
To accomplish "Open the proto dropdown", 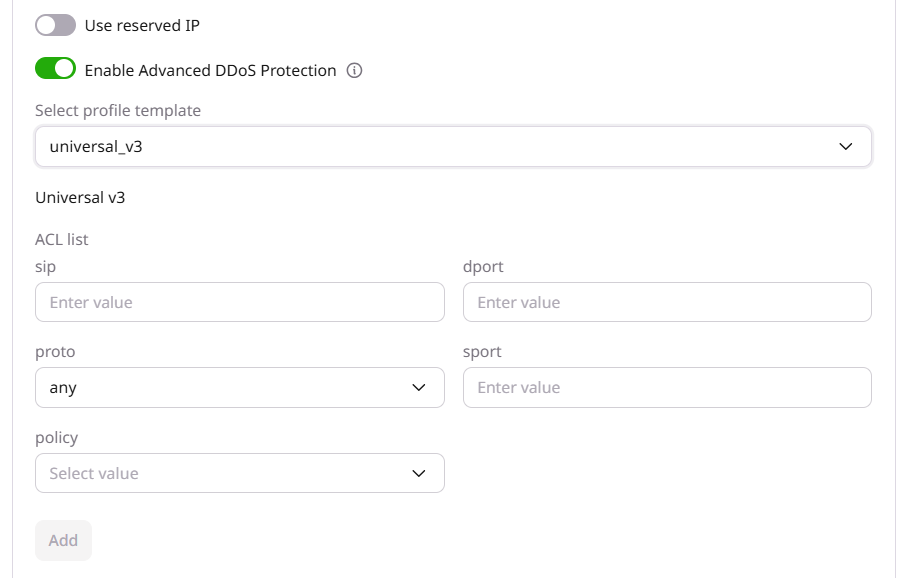I will [239, 387].
